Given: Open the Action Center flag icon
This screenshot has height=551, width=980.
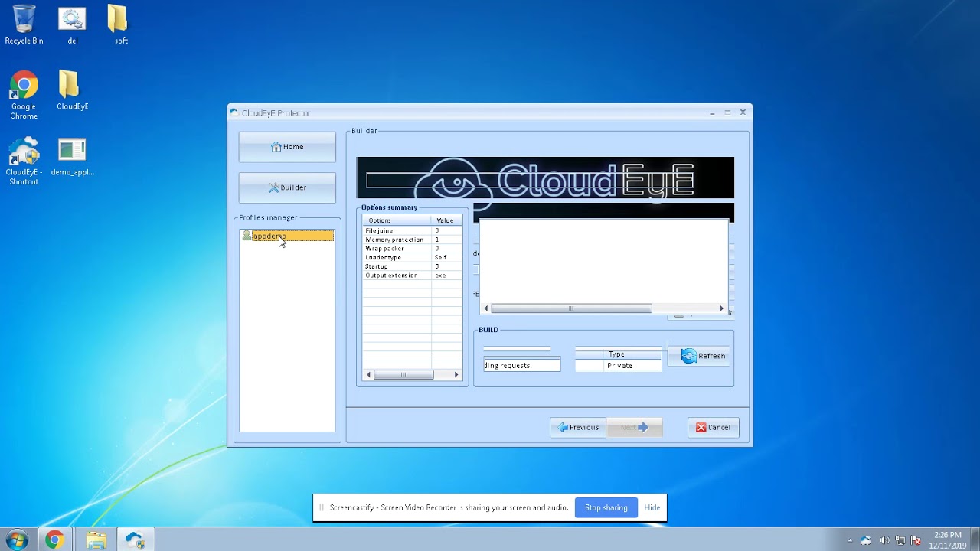Looking at the screenshot, I should [916, 540].
